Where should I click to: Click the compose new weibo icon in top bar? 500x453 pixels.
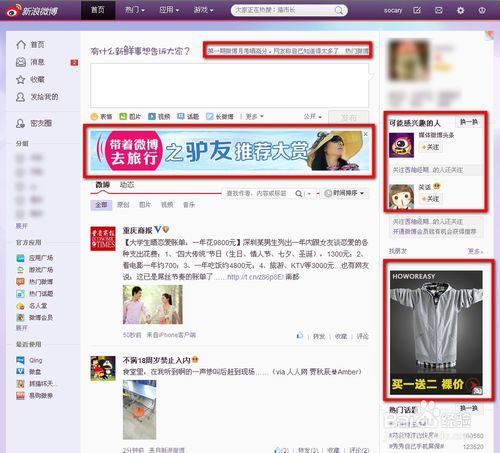417,10
